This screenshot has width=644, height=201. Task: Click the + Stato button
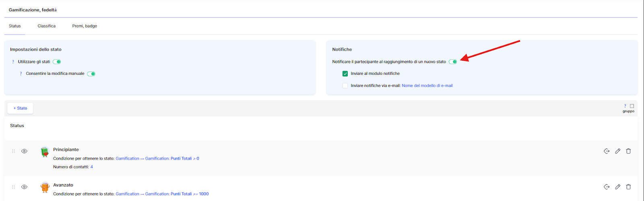click(x=20, y=108)
